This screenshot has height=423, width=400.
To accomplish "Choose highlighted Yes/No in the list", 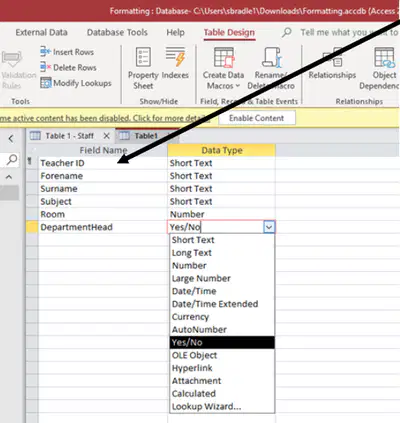I will pyautogui.click(x=222, y=342).
